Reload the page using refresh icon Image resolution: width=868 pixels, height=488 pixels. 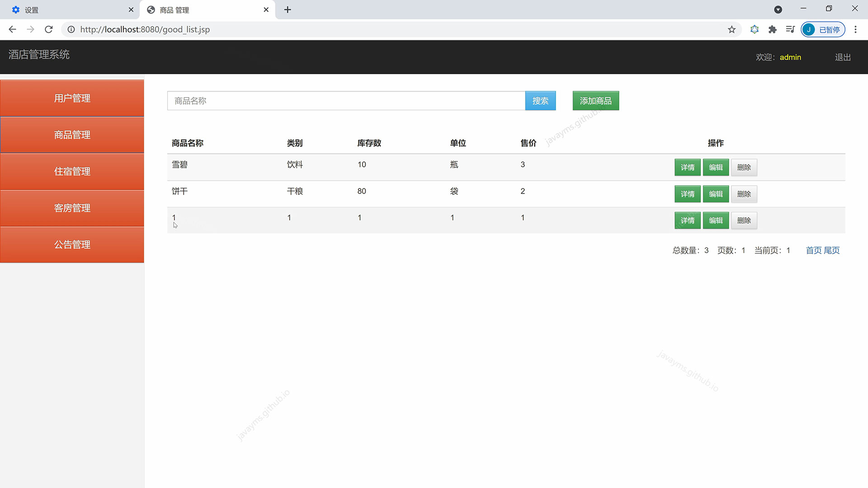[48, 29]
